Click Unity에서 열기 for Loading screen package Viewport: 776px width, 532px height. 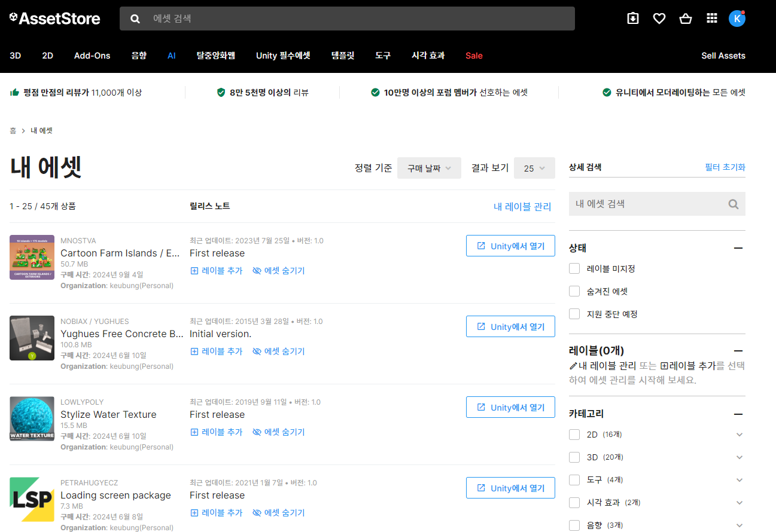[x=510, y=488]
